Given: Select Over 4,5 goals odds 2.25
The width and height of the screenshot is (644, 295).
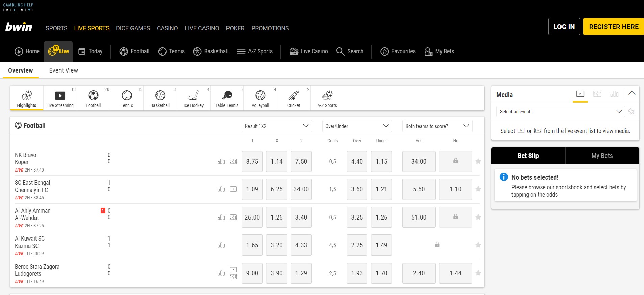Looking at the screenshot, I should pyautogui.click(x=357, y=245).
